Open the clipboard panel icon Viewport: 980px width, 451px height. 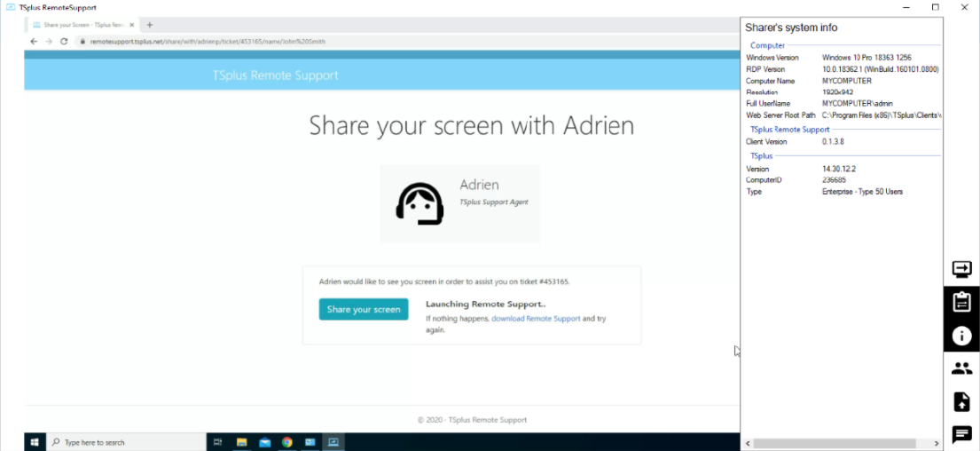(x=961, y=302)
